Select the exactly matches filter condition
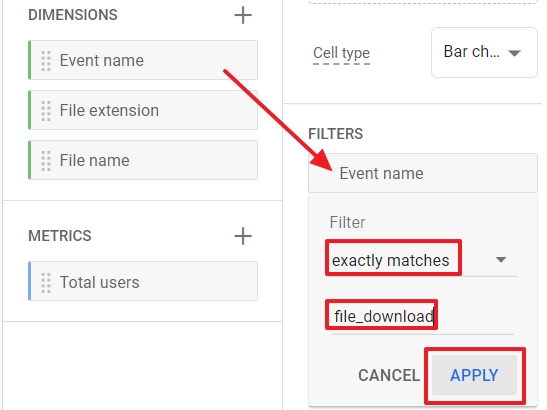547x410 pixels. (421, 260)
